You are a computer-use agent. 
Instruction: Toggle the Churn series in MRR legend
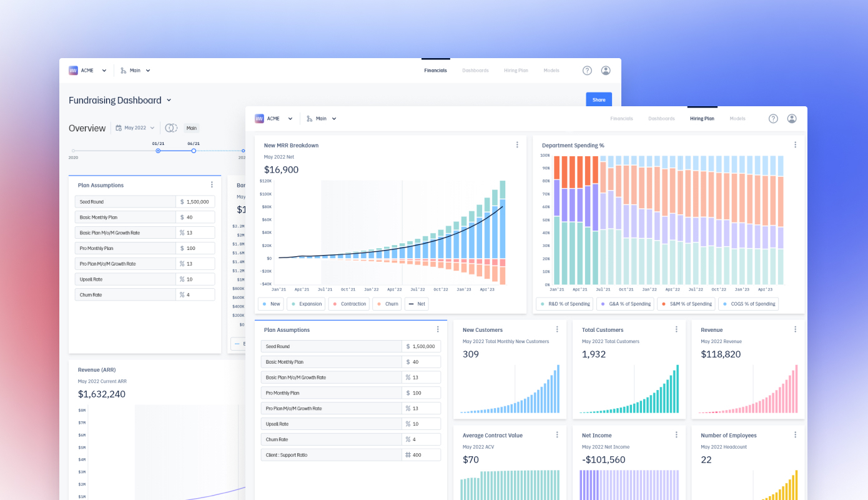(x=386, y=304)
